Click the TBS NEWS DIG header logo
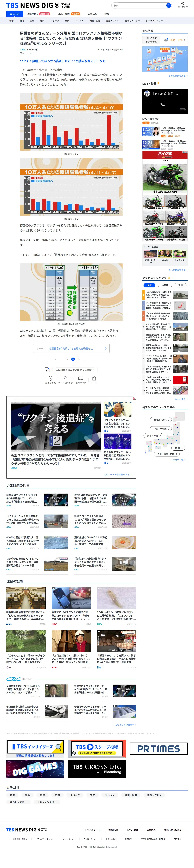Viewport: 194px width, 868px height. [38, 5]
